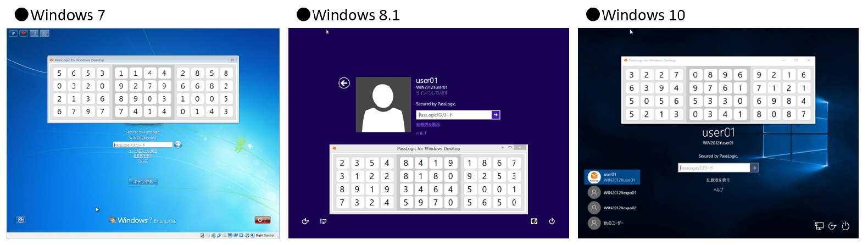Select WIN2012¥expo02 account in Windows 10
This screenshot has width=868, height=245.
612,208
